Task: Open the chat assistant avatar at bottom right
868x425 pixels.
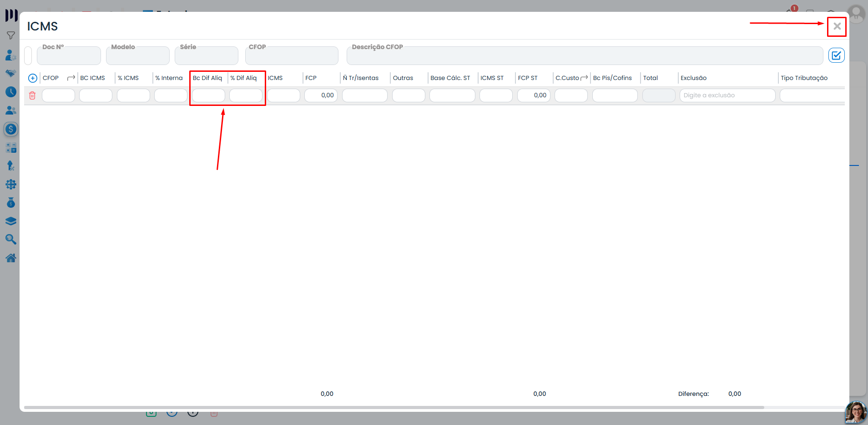Action: 856,413
